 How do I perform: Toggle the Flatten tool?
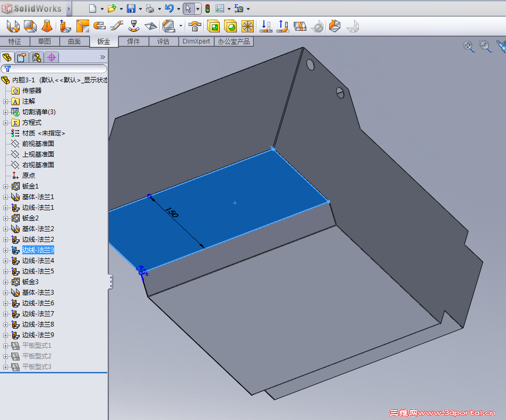click(300, 26)
